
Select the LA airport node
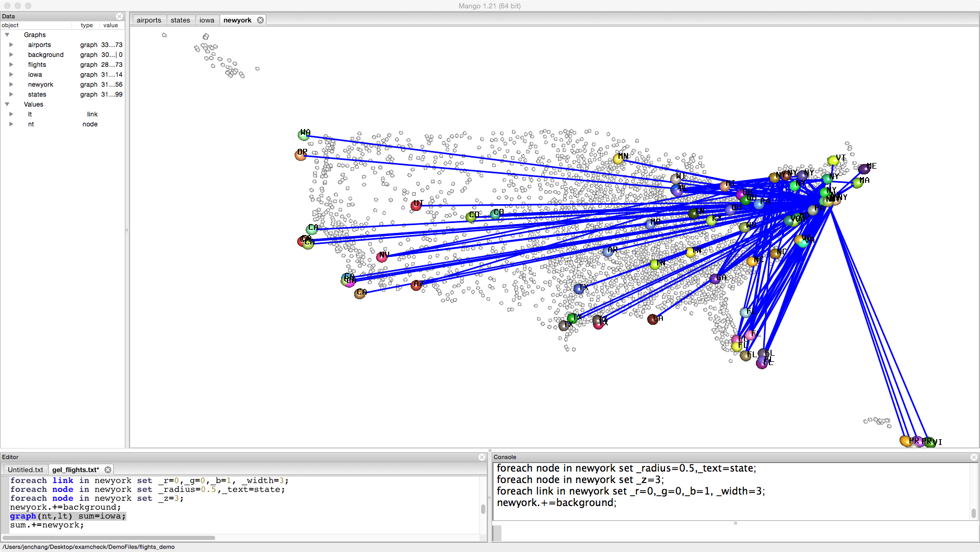click(x=652, y=319)
